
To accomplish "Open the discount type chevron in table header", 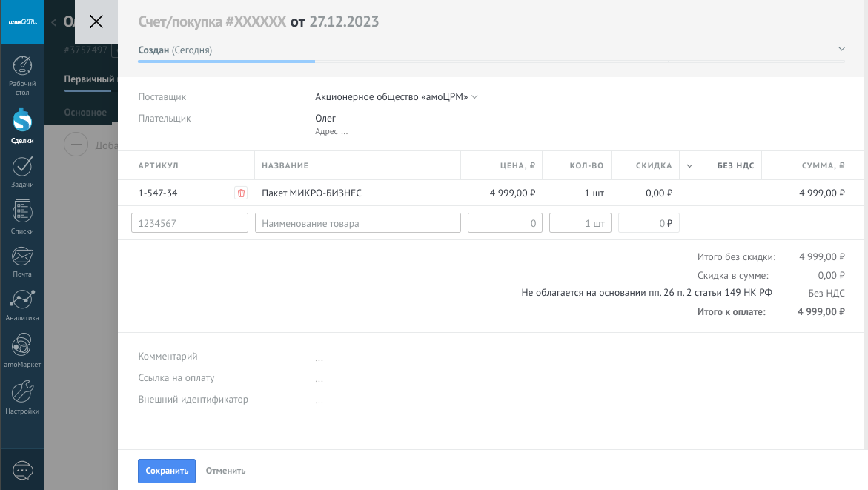I will [x=689, y=166].
